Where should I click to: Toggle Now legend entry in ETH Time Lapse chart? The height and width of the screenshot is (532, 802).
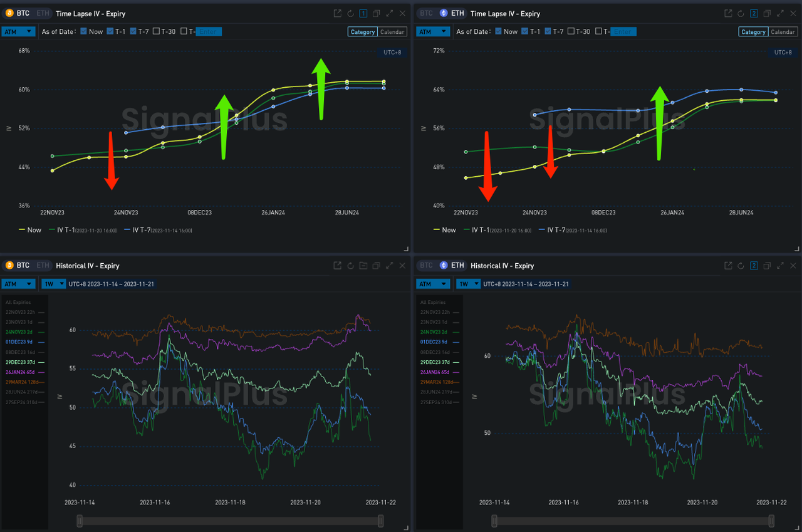tap(445, 230)
